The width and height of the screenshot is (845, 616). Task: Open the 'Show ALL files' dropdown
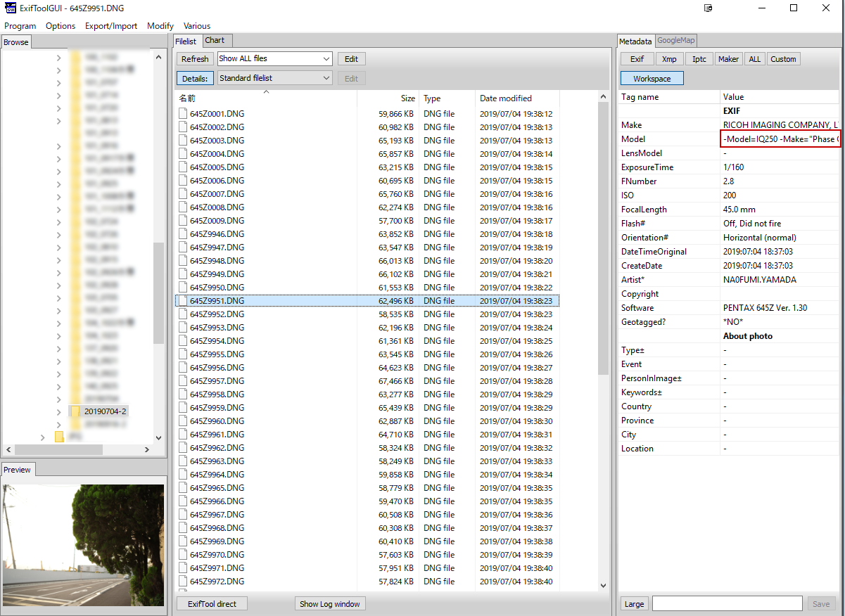coord(274,59)
